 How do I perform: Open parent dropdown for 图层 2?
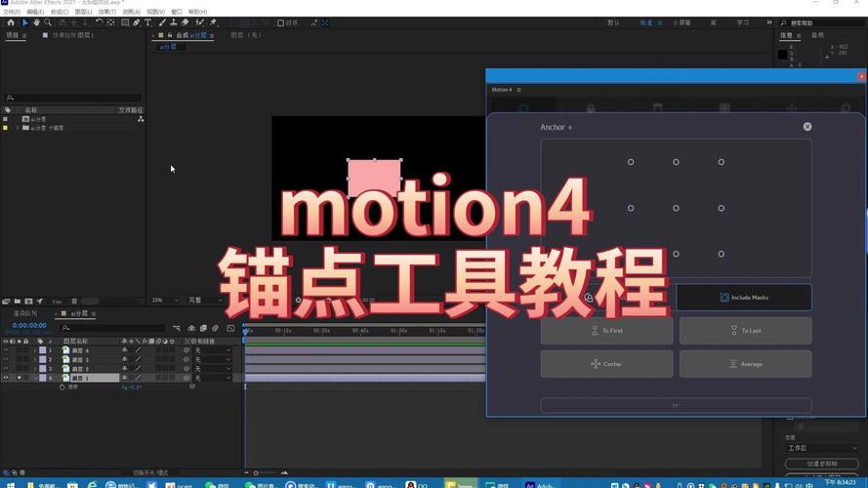(212, 369)
